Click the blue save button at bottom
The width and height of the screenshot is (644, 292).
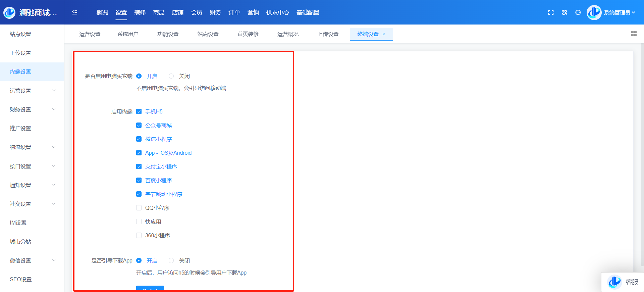click(x=150, y=289)
